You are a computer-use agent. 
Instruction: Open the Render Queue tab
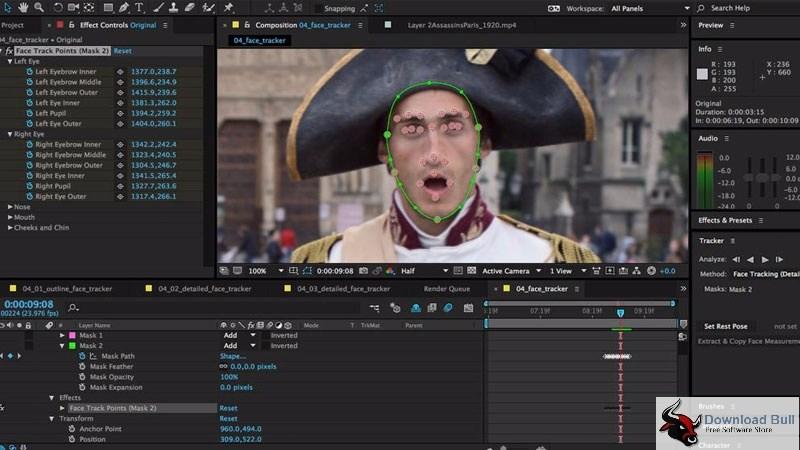click(x=446, y=289)
